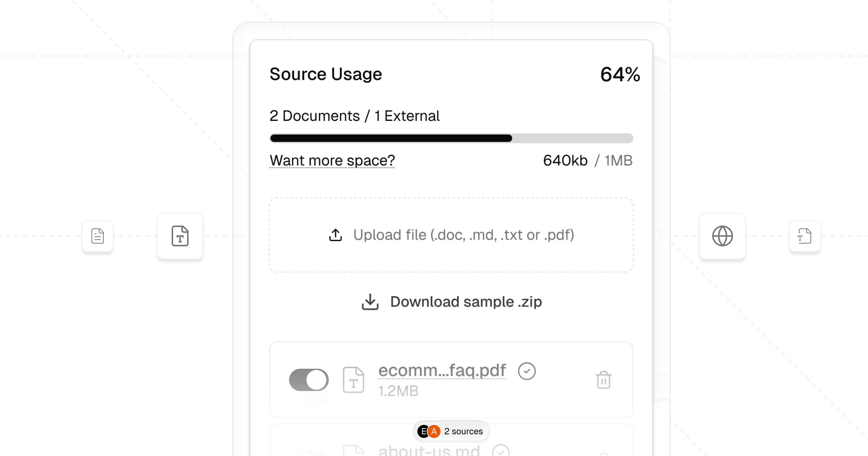Click the upload arrow icon in the dropzone
Viewport: 868px width, 456px height.
[x=335, y=235]
